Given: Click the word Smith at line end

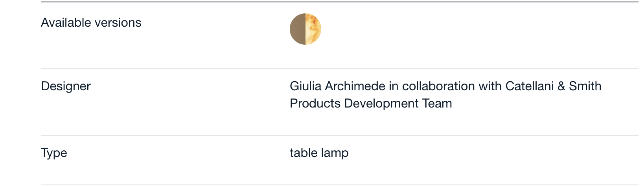Looking at the screenshot, I should (x=585, y=86).
